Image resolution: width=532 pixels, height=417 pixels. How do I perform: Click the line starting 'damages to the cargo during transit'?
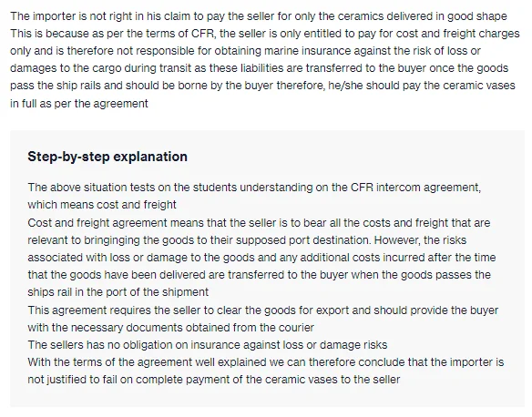[x=260, y=67]
